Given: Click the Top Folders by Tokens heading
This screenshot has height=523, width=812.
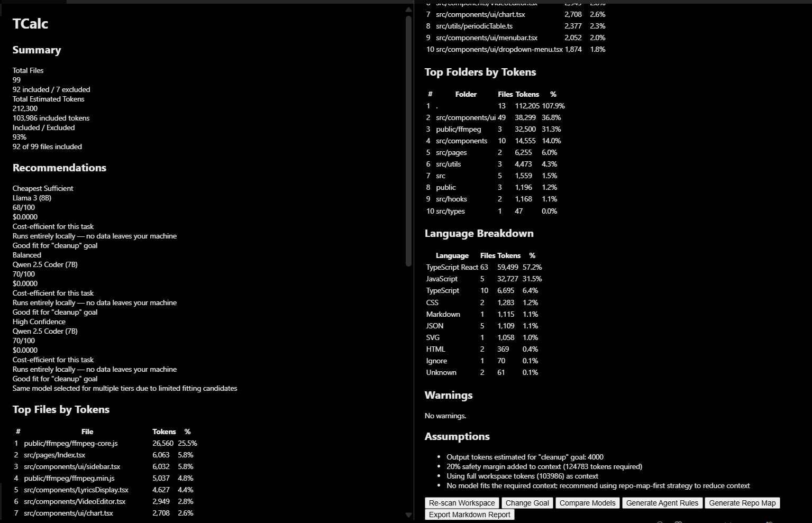Looking at the screenshot, I should tap(480, 72).
